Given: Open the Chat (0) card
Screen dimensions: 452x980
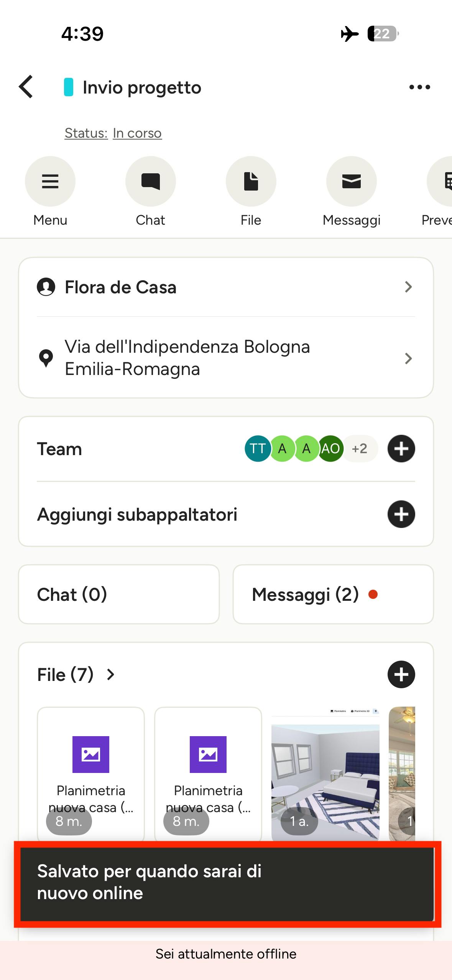Looking at the screenshot, I should point(119,594).
